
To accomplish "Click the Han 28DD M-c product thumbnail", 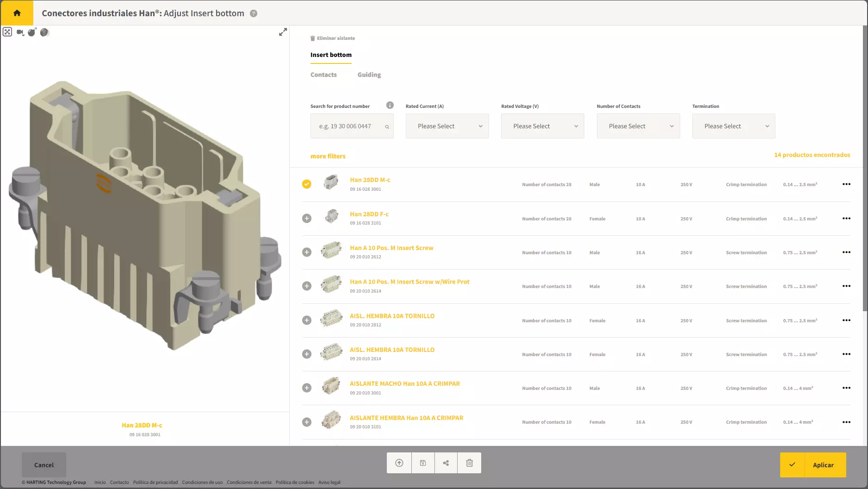I will [331, 182].
